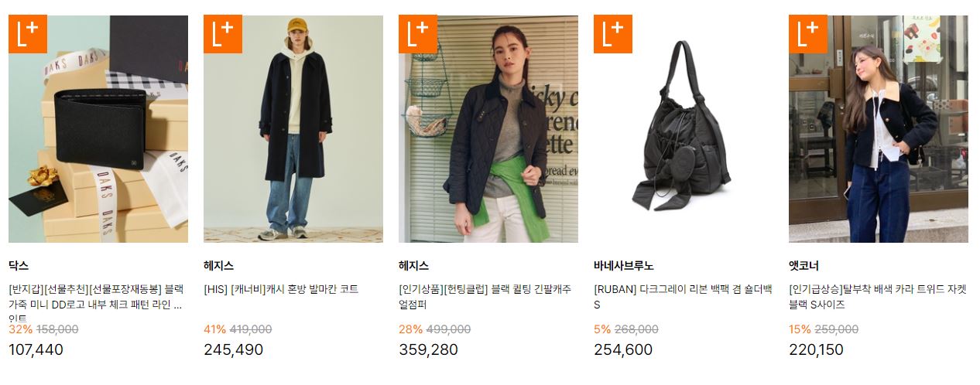Open the tweed jacket street photo
Screen dimensions: 980x385
click(x=879, y=129)
